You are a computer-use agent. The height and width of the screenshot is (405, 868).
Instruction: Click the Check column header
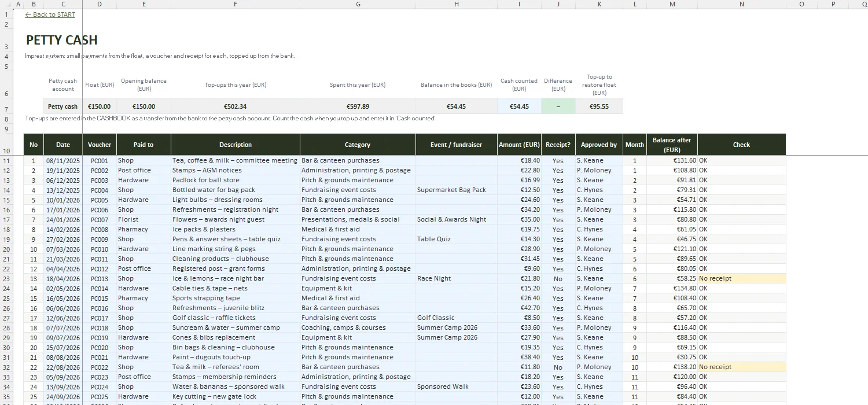pos(741,145)
